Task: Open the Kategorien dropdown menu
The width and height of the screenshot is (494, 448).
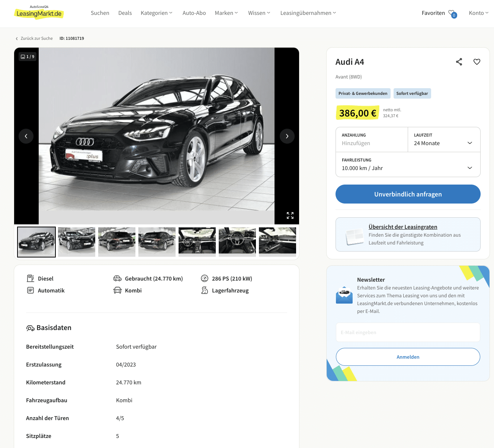Action: [157, 13]
